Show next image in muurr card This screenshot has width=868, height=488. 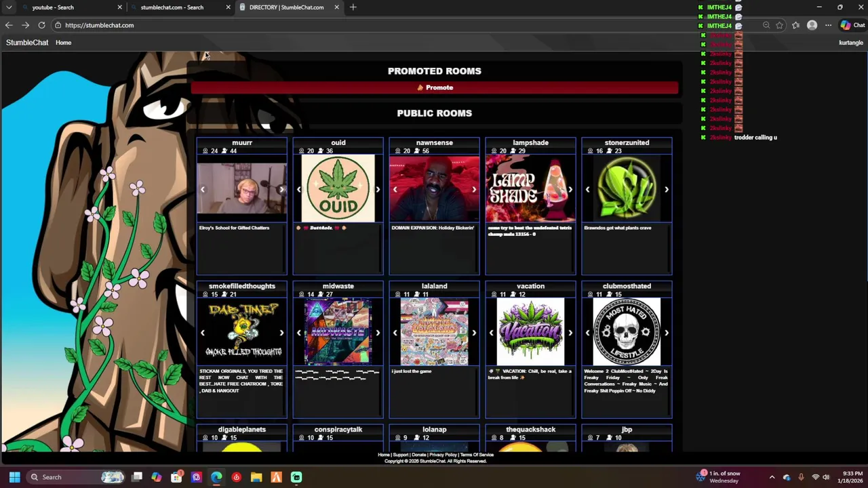click(281, 190)
